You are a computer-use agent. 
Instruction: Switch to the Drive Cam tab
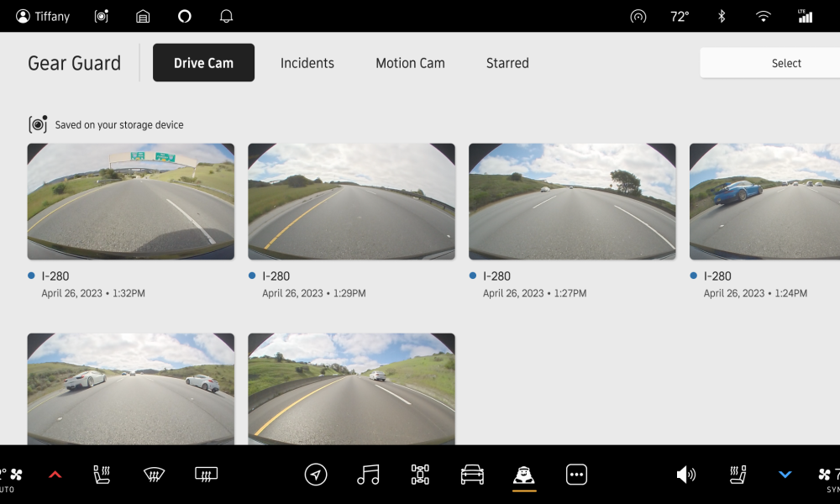203,63
